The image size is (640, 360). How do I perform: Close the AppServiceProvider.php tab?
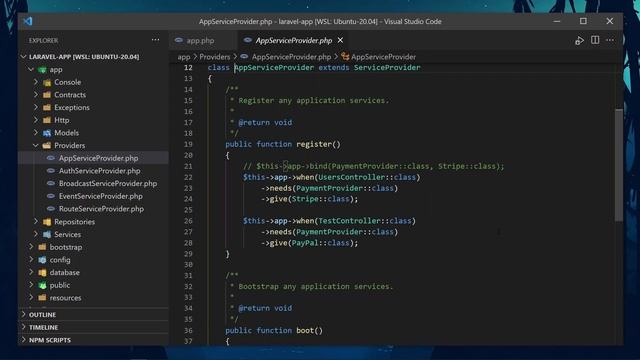coord(340,40)
